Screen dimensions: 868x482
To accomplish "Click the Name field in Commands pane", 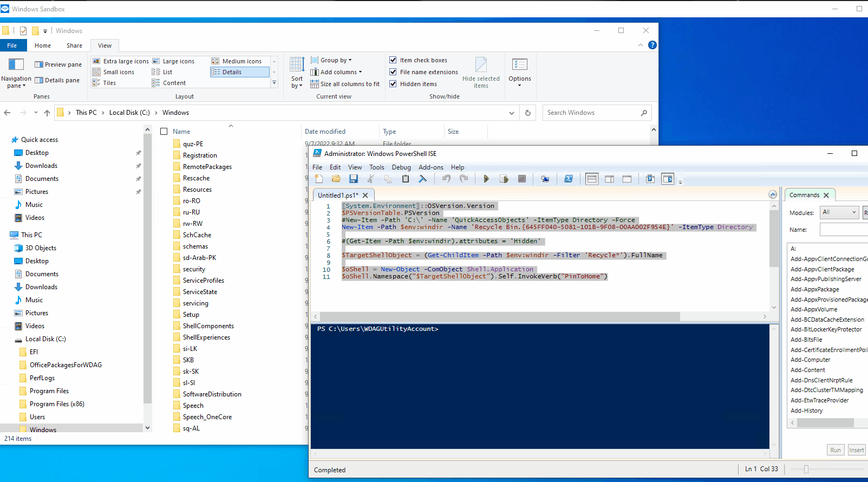I will (x=844, y=230).
